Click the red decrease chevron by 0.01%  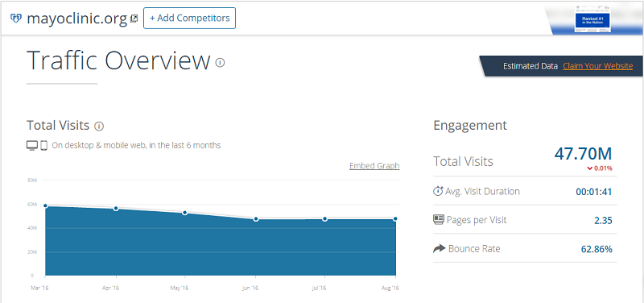click(x=590, y=168)
